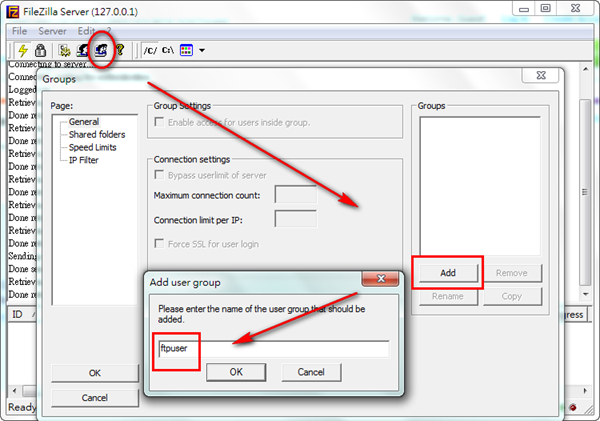
Task: Click the lightning bolt connect icon
Action: coord(23,50)
